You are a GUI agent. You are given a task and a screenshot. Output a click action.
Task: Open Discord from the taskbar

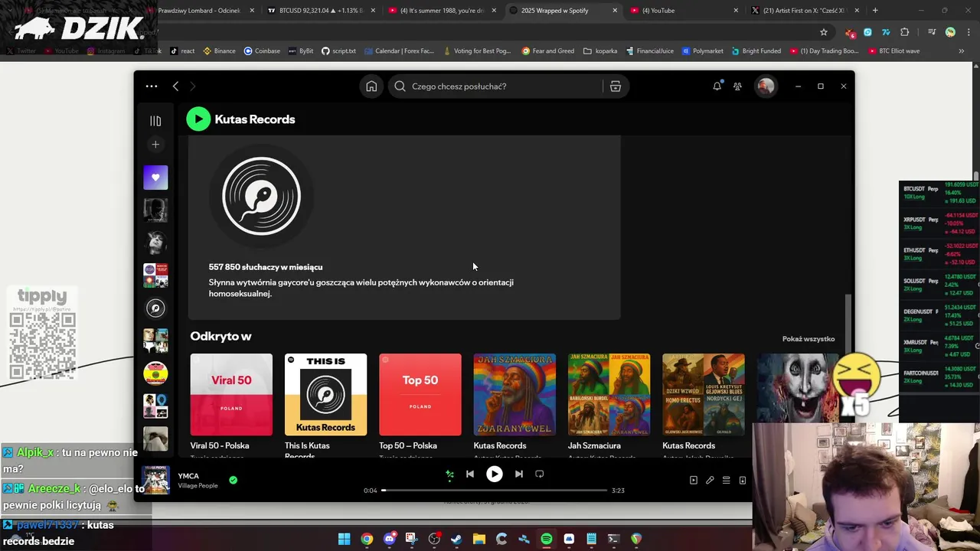[389, 539]
